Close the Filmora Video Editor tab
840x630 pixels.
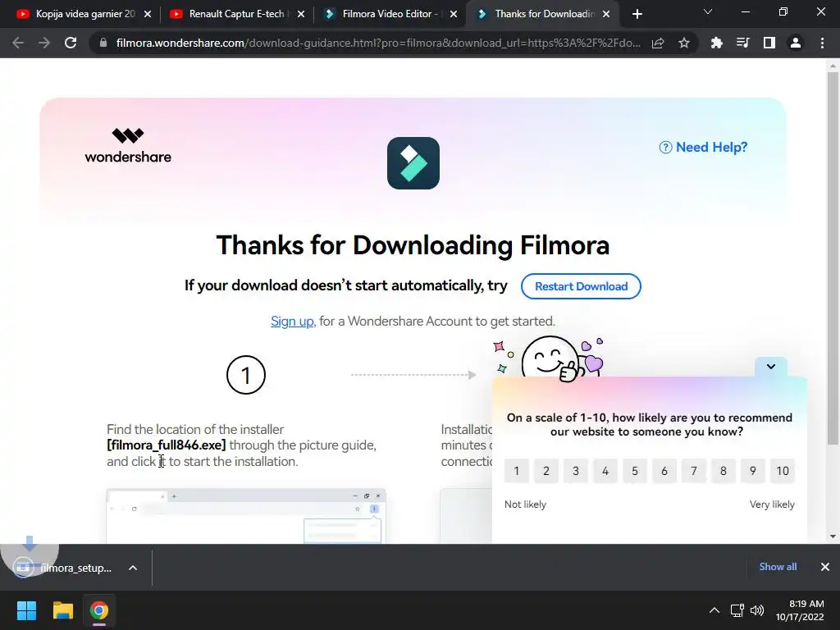pos(454,14)
